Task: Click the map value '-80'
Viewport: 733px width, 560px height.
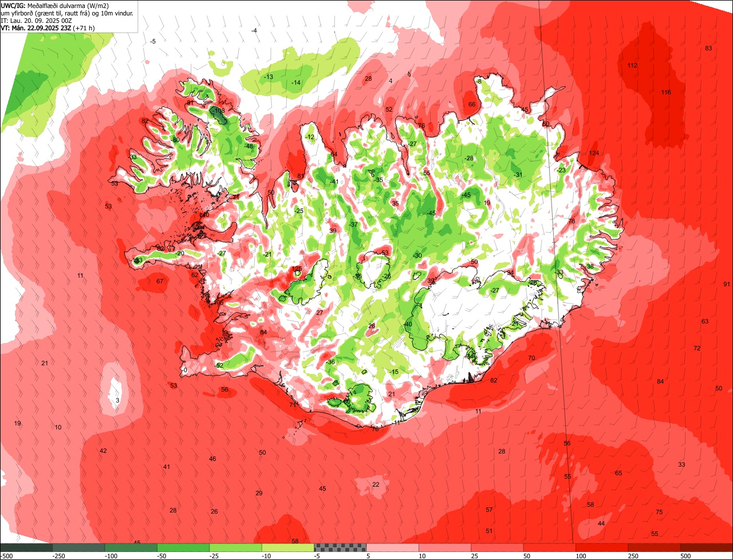Action: 175,140
